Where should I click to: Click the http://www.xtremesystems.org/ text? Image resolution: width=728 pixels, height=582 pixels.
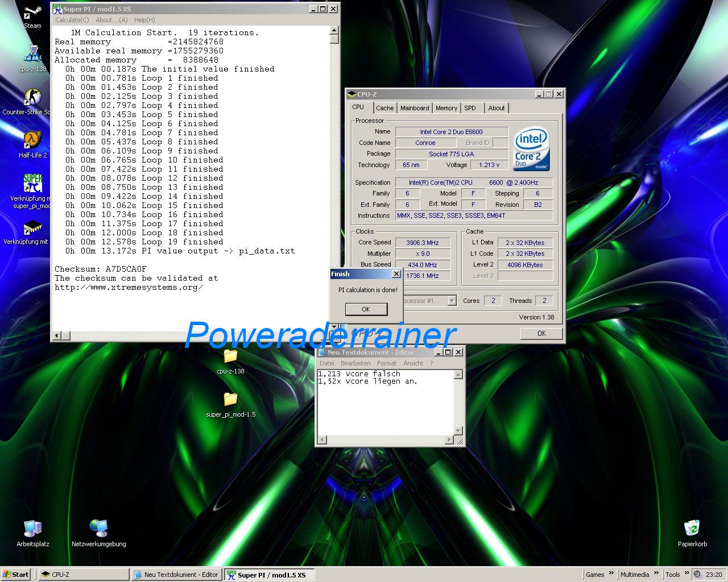(129, 287)
